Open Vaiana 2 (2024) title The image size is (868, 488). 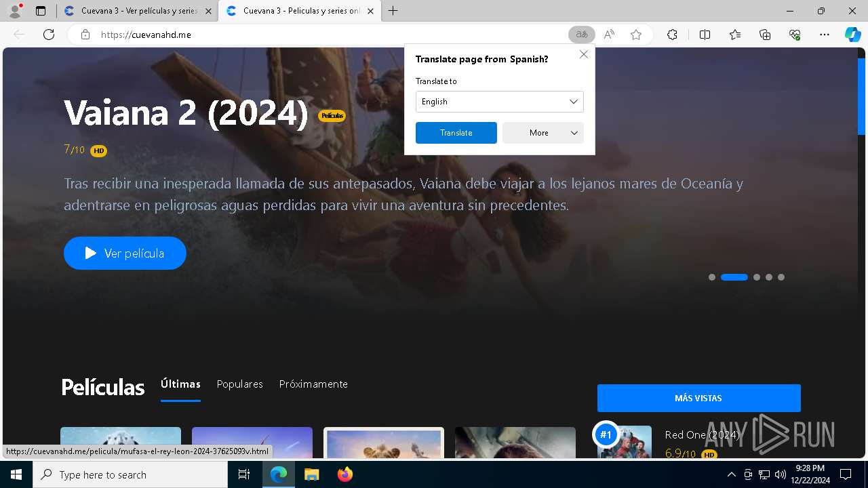pyautogui.click(x=186, y=113)
